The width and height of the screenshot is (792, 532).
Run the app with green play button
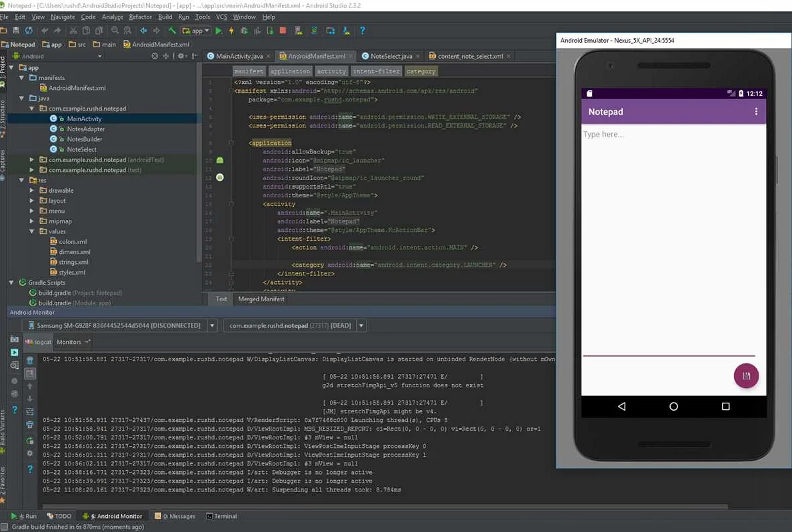tap(219, 31)
